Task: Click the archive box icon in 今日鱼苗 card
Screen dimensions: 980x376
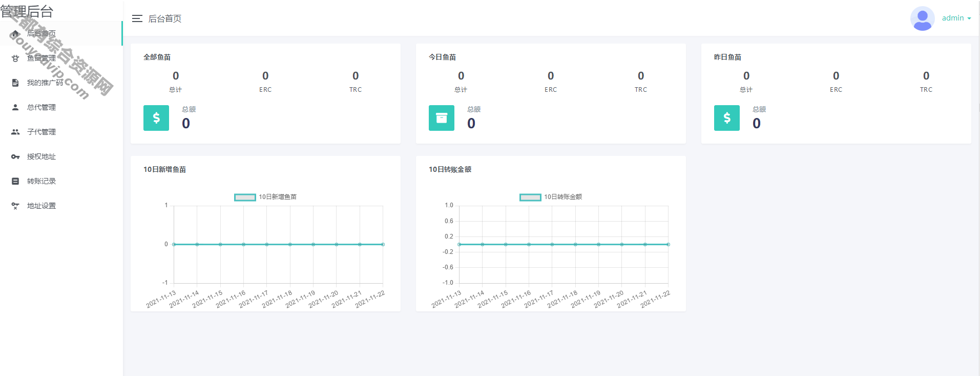Action: 442,118
